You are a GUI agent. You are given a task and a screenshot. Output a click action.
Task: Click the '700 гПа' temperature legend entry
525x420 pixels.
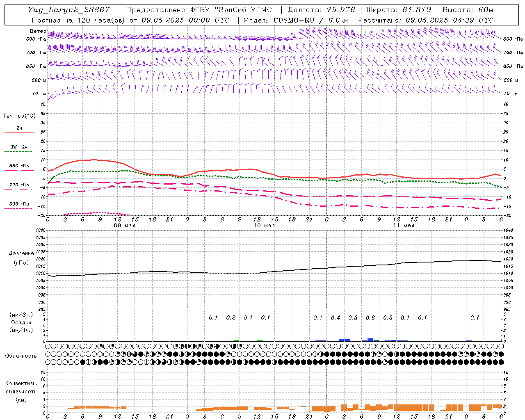(19, 185)
